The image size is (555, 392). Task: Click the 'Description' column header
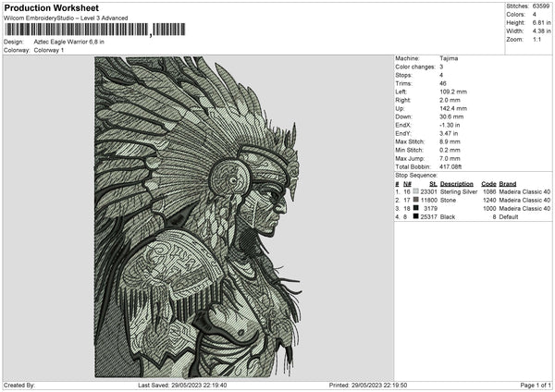click(457, 184)
